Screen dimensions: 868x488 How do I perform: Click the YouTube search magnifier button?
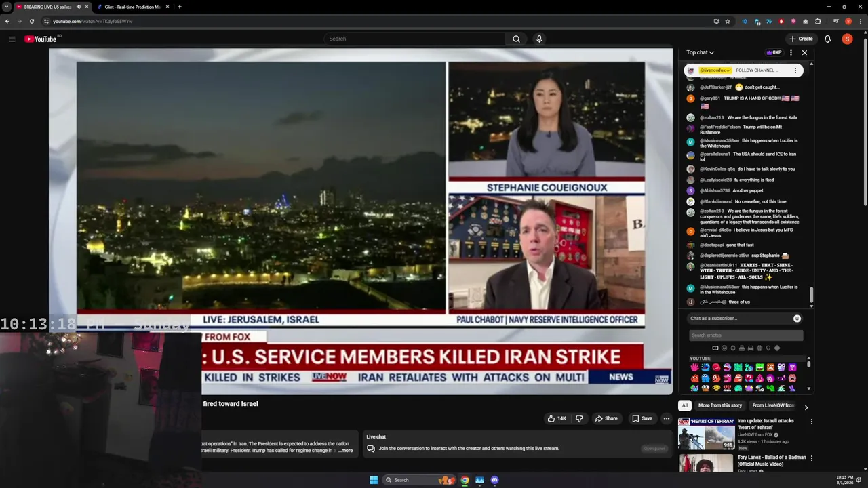coord(516,39)
